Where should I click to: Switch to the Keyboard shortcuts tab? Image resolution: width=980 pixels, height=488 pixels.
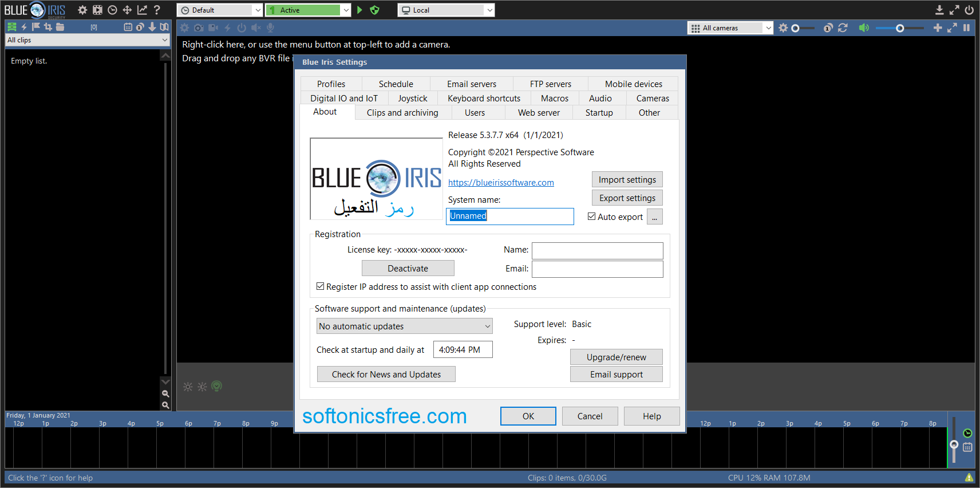(484, 98)
